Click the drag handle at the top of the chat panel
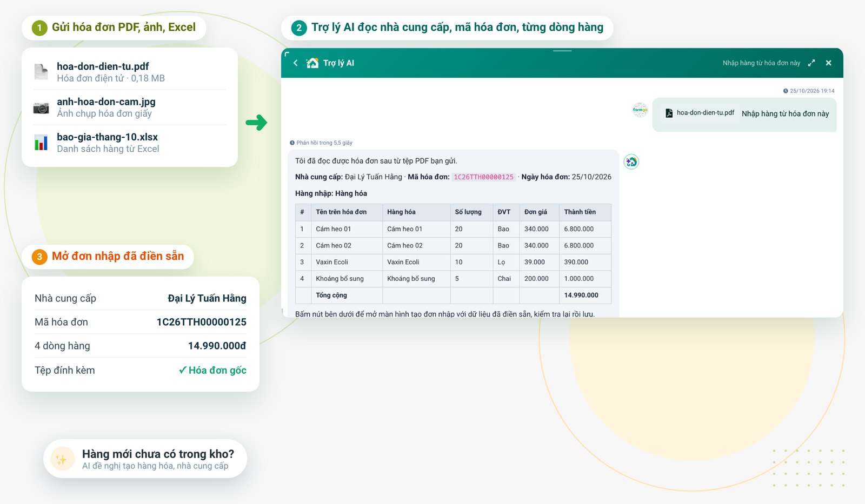 point(562,51)
